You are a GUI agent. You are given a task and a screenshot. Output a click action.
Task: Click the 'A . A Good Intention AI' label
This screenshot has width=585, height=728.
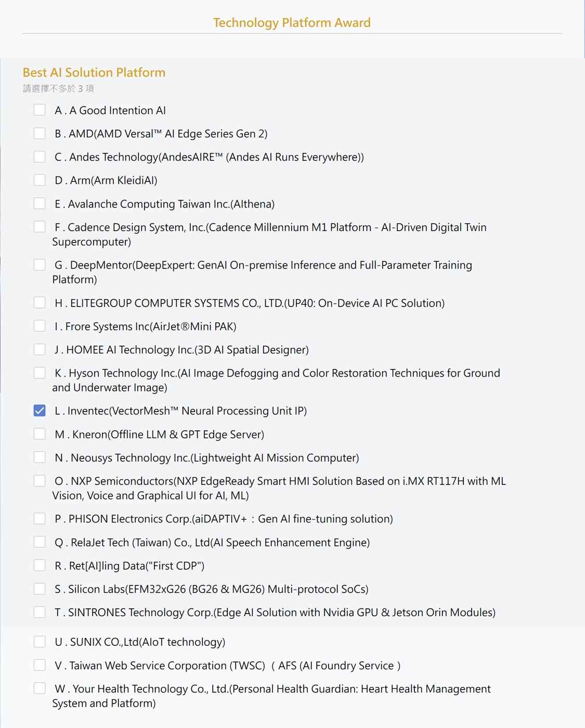coord(110,110)
